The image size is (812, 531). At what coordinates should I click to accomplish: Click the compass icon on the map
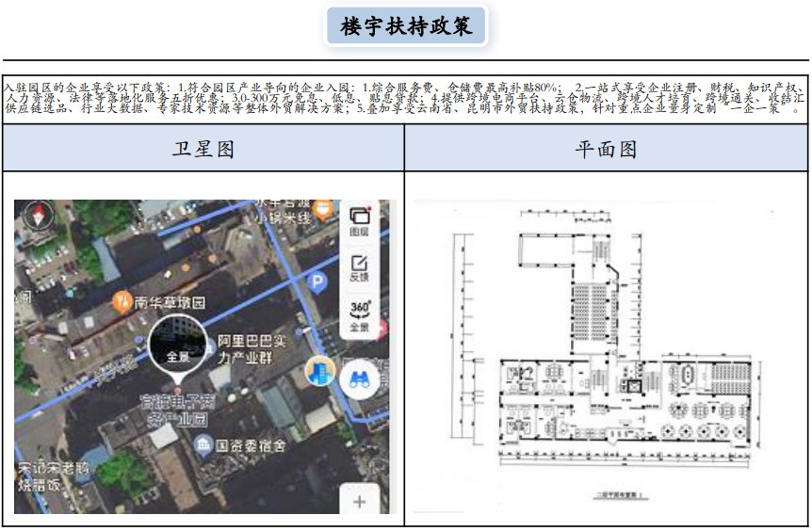[39, 214]
